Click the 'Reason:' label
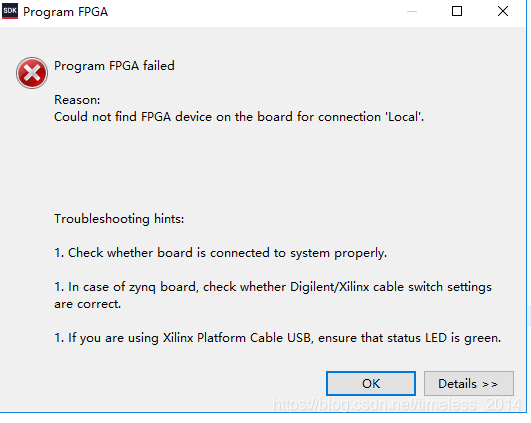Image resolution: width=531 pixels, height=423 pixels. tap(77, 100)
